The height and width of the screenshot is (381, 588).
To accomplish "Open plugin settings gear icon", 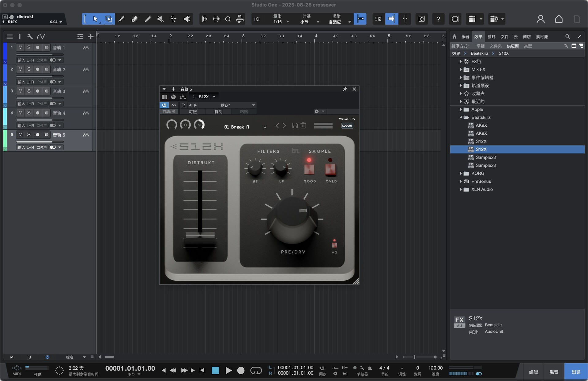I will pyautogui.click(x=317, y=111).
